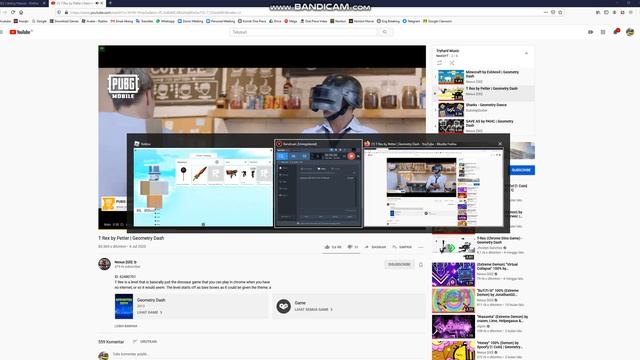The image size is (640, 360).
Task: Open the more actions three-dot menu
Action: [x=421, y=247]
